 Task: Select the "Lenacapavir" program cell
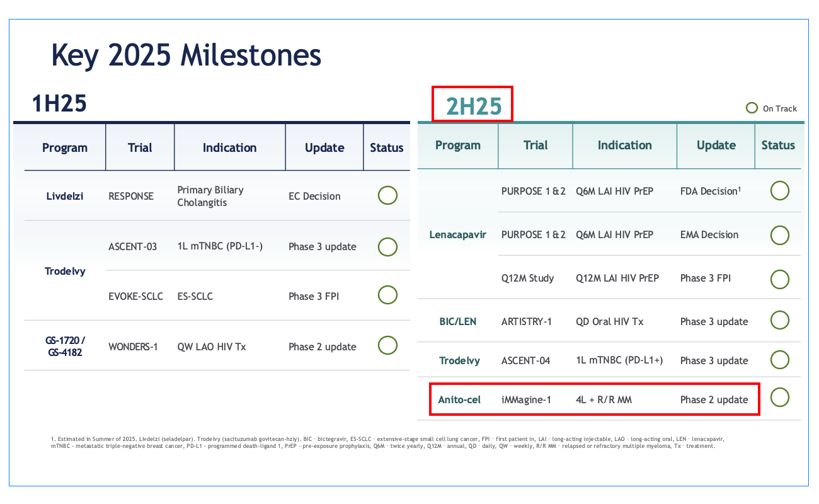[x=458, y=234]
